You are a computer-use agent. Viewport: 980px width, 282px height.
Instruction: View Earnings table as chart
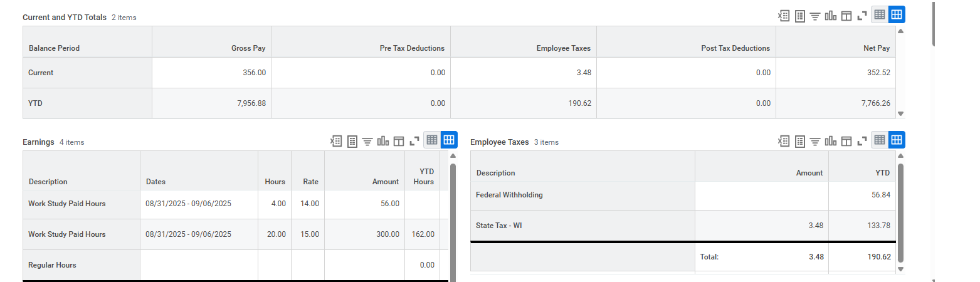click(383, 141)
